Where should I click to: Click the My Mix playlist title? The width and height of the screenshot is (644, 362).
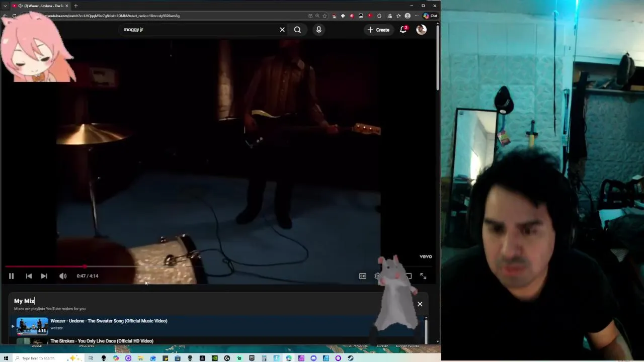[x=24, y=301]
